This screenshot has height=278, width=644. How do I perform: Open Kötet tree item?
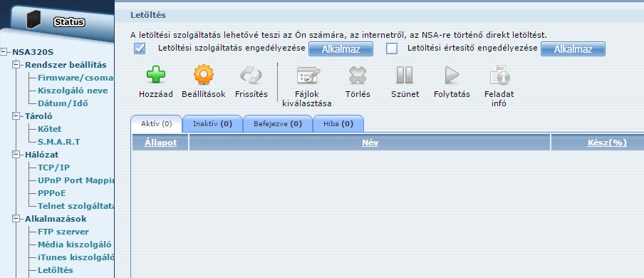coord(50,129)
